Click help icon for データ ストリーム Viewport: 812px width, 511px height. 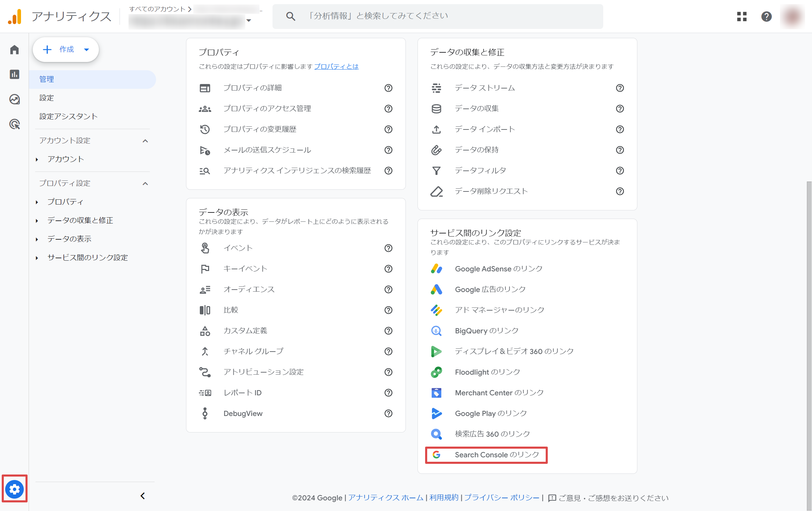pos(620,88)
